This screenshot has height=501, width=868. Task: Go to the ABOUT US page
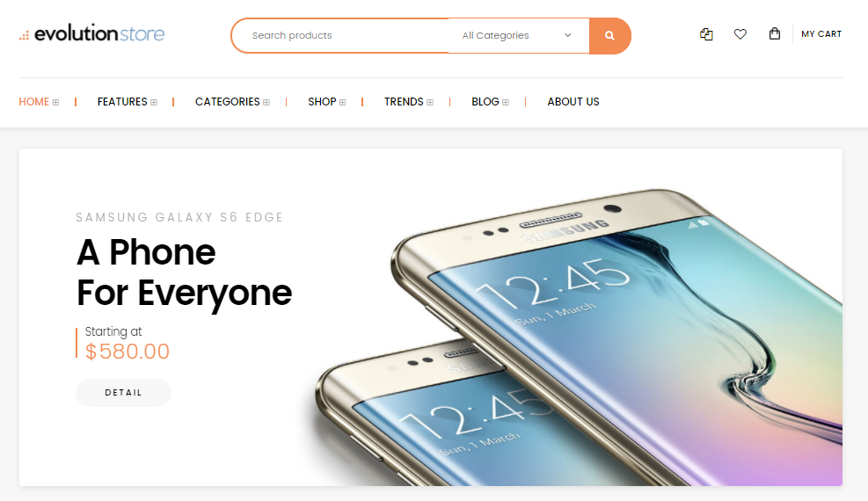point(573,102)
